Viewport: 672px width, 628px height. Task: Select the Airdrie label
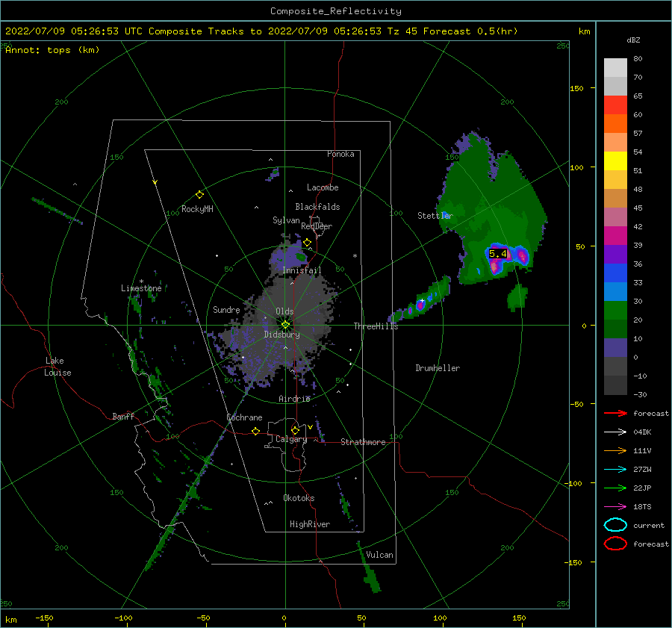(x=294, y=399)
